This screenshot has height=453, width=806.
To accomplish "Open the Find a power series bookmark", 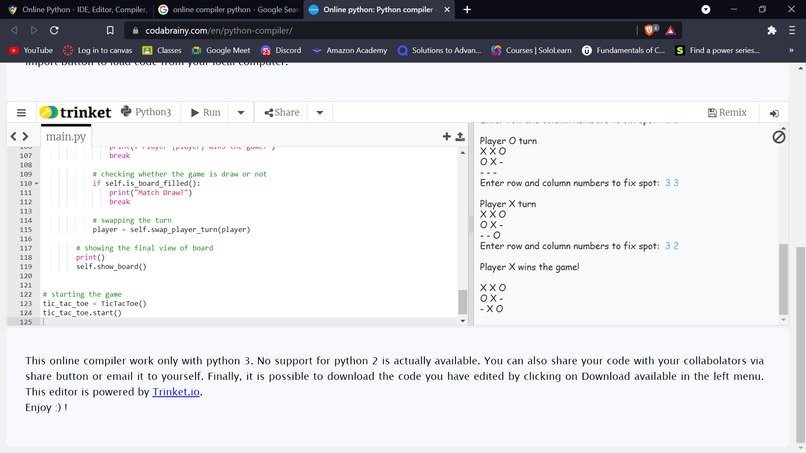I will click(717, 50).
